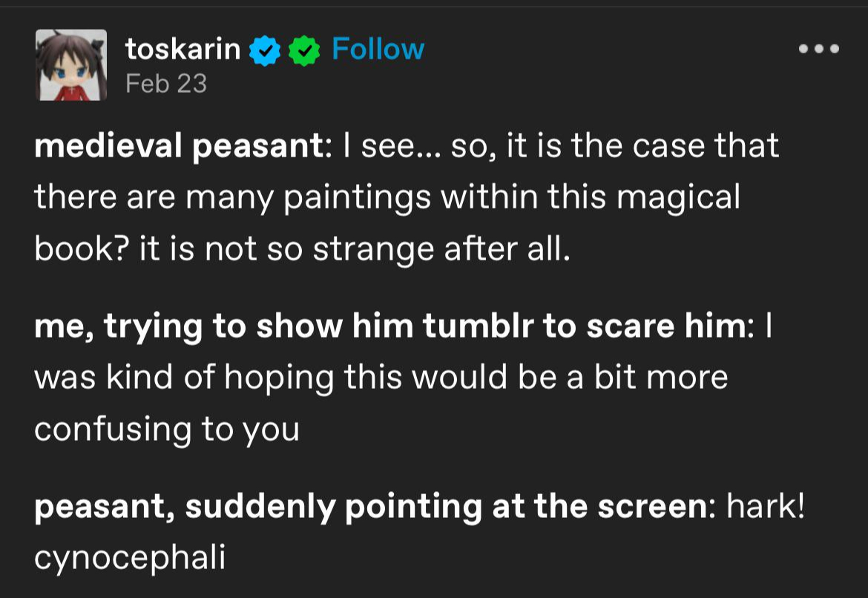Click the text "confusing to you"
868x598 pixels.
[166, 430]
